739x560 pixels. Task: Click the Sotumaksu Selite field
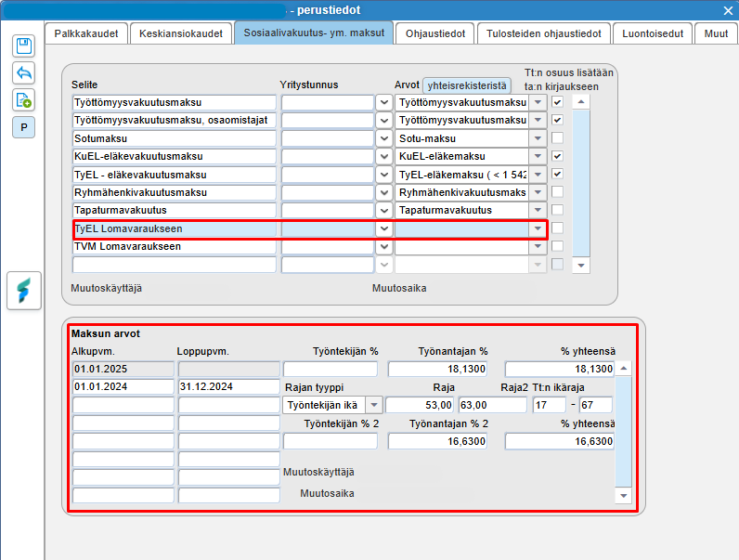coord(174,138)
